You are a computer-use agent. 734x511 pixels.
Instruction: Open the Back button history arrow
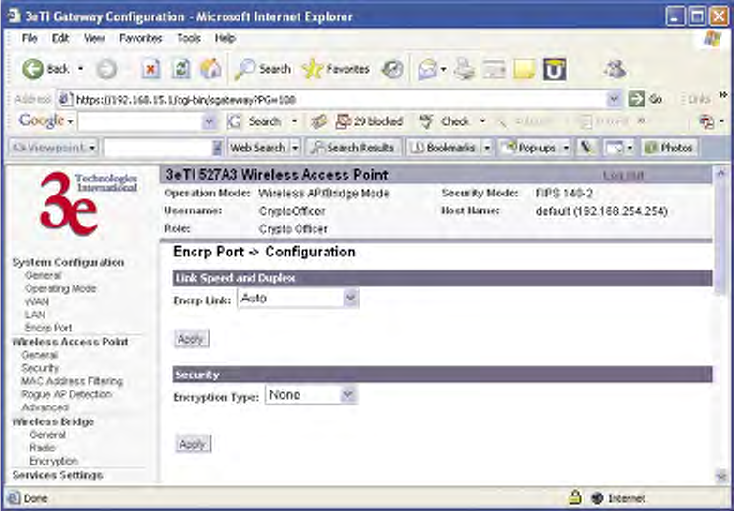[x=81, y=69]
